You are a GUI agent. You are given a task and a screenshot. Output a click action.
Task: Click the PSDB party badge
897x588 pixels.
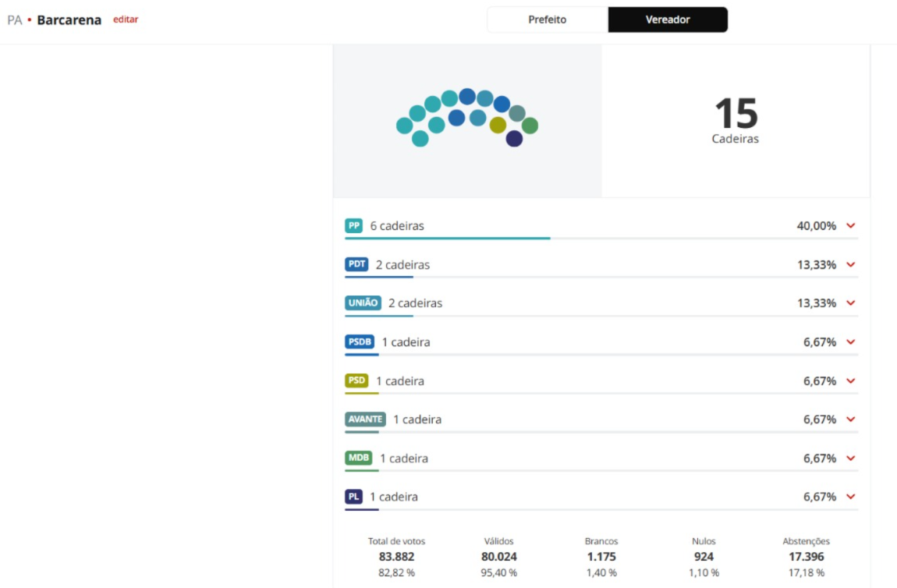360,342
